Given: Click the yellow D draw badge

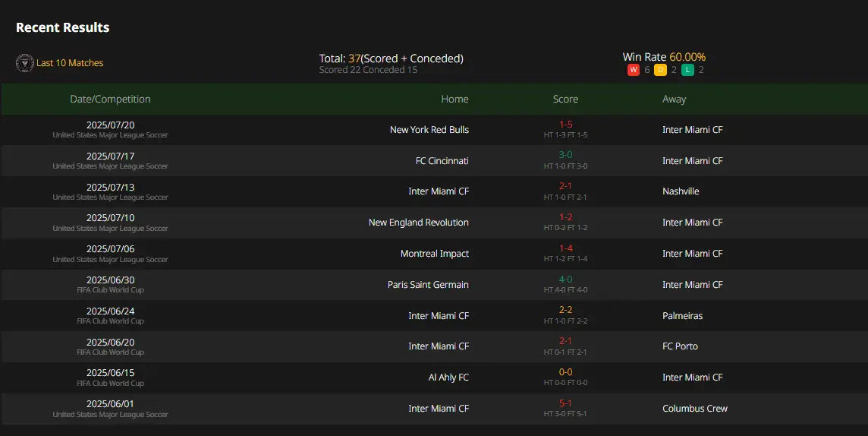Looking at the screenshot, I should (x=660, y=70).
